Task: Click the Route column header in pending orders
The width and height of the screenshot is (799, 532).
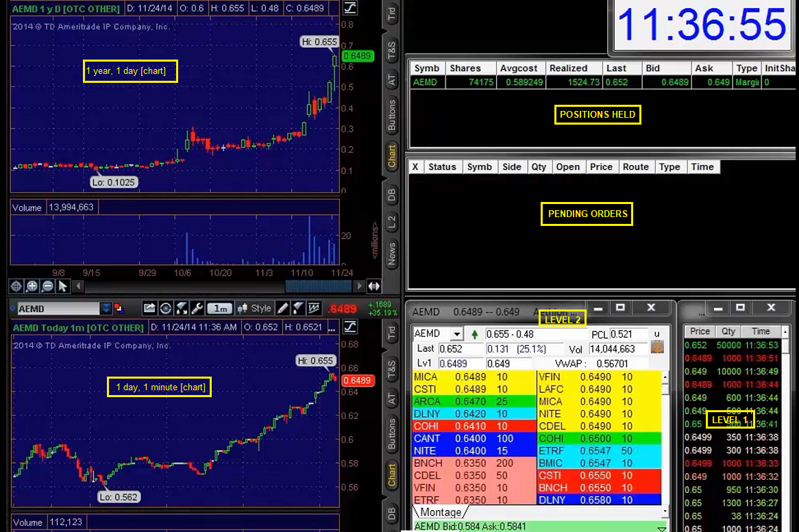Action: [635, 167]
